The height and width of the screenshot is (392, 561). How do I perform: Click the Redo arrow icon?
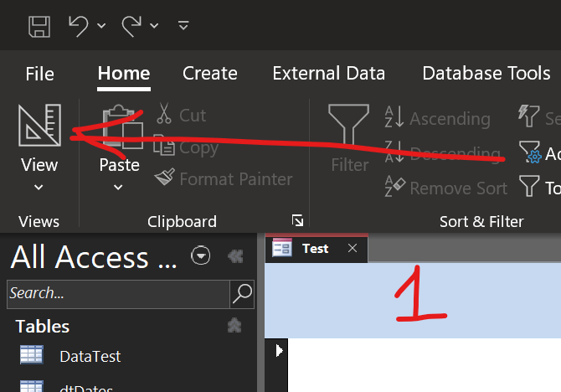click(132, 25)
